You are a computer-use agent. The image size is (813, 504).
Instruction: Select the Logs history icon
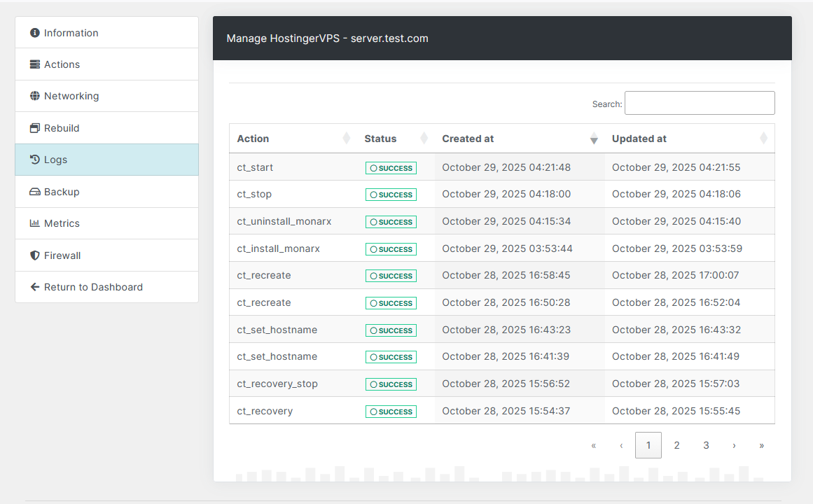pyautogui.click(x=34, y=160)
